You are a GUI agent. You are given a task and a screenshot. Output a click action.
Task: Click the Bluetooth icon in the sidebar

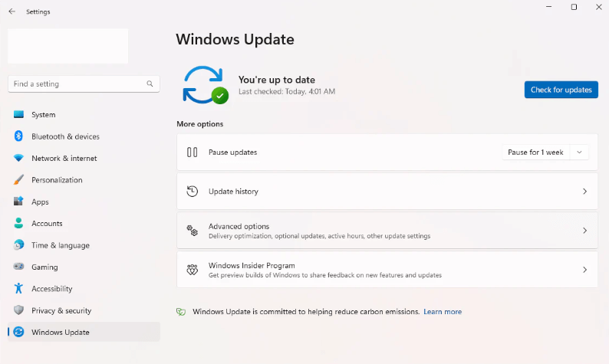click(18, 136)
